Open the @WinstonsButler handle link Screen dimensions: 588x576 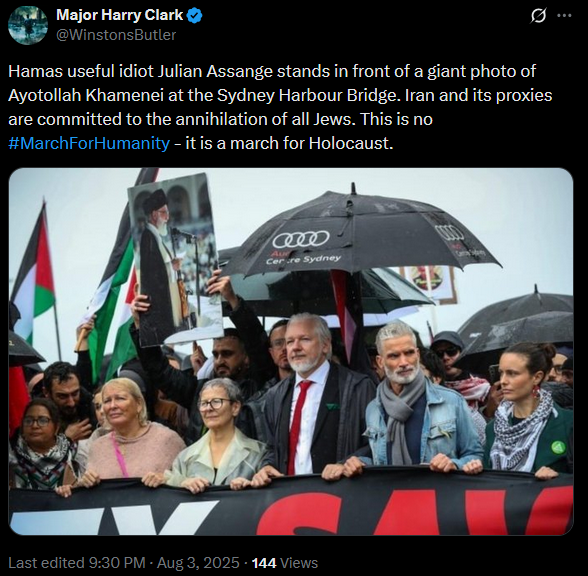tap(116, 35)
